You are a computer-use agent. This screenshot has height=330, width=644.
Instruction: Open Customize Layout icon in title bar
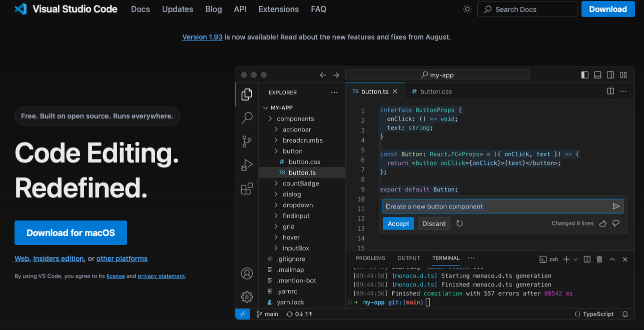tap(623, 75)
